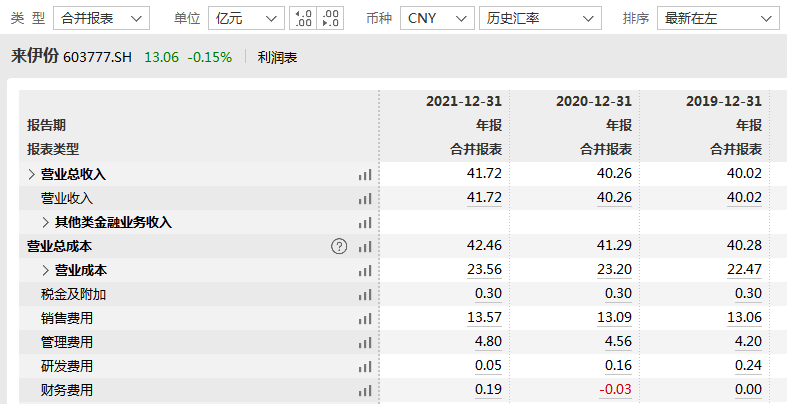Open the CNY currency dropdown
This screenshot has width=787, height=404.
(x=436, y=18)
